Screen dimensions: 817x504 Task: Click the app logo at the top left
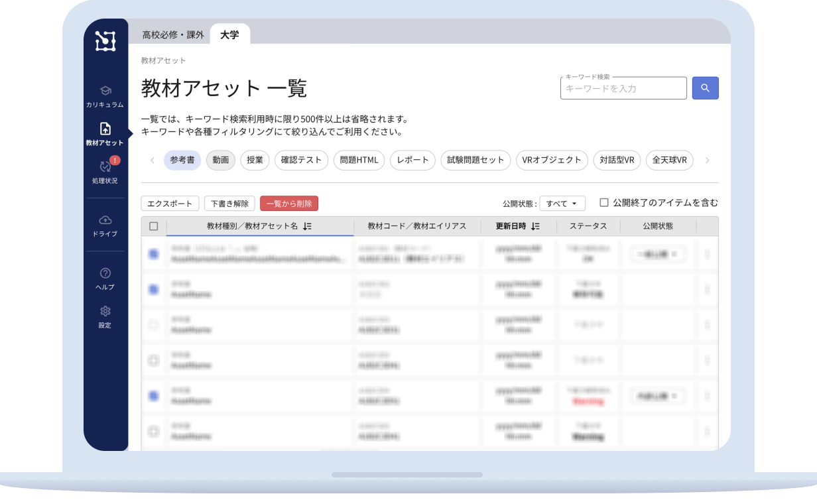point(105,41)
